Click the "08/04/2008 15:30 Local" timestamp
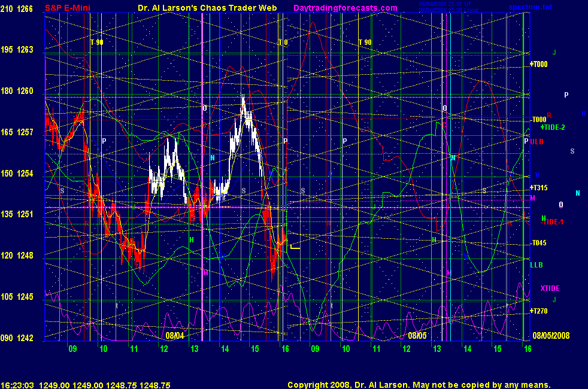 448,10
